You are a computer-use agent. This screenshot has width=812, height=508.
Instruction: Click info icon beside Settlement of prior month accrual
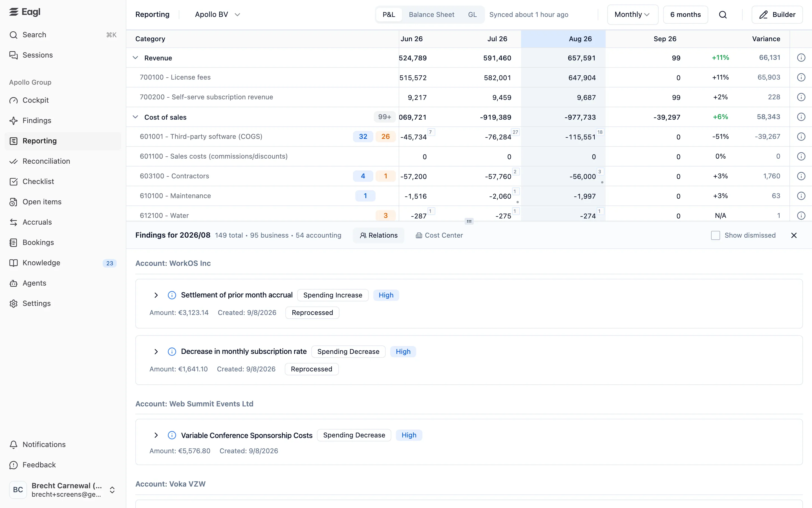(x=172, y=295)
